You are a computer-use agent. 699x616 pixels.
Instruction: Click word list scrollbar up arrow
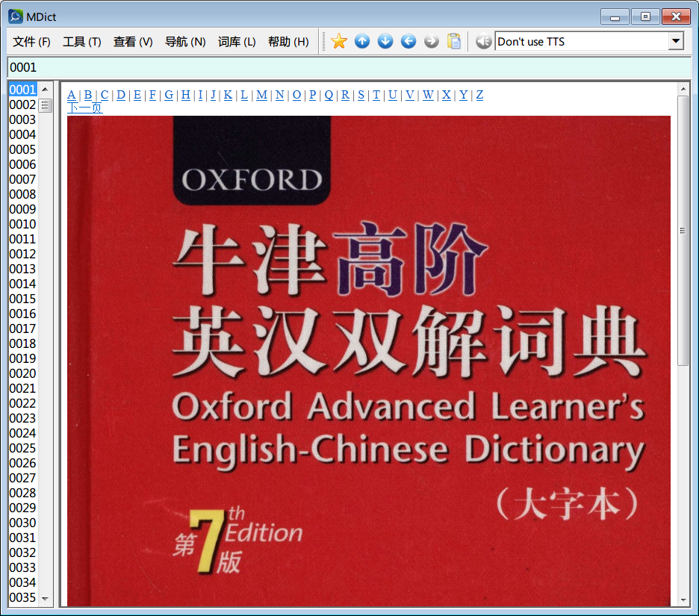[x=45, y=90]
